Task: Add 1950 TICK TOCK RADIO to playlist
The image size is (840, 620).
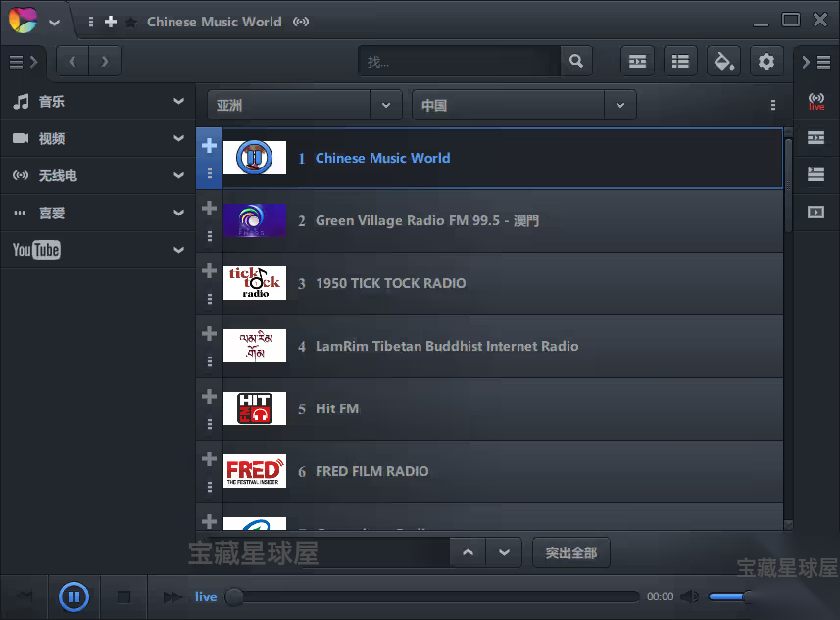Action: pos(209,270)
